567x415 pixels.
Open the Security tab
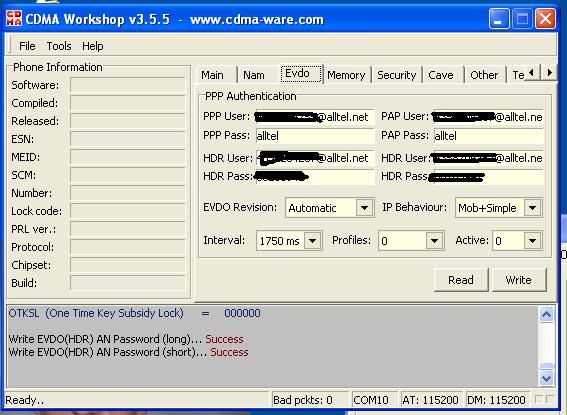pyautogui.click(x=397, y=75)
